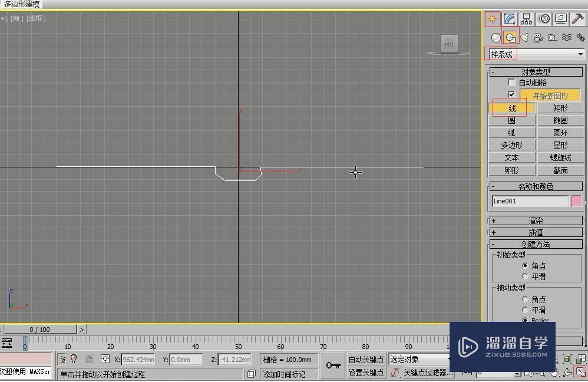Click the 矩形 rectangle shape button
Viewport: 588px width, 382px height.
point(561,108)
